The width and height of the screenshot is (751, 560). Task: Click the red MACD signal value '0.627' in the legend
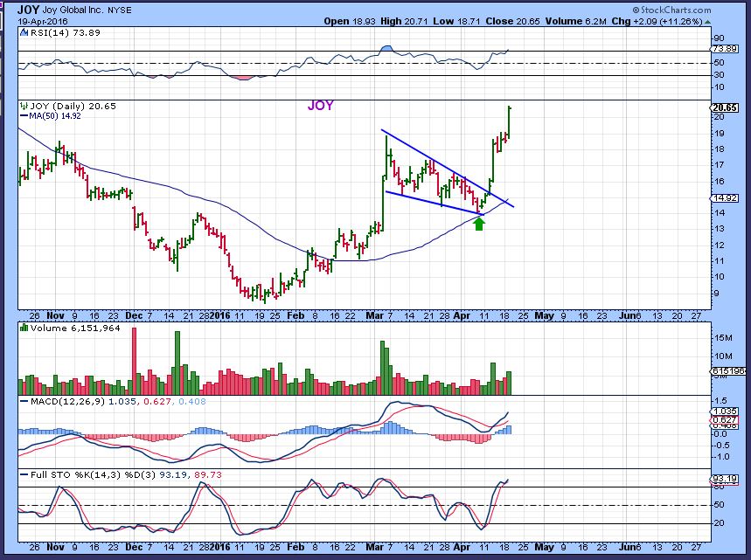click(157, 401)
